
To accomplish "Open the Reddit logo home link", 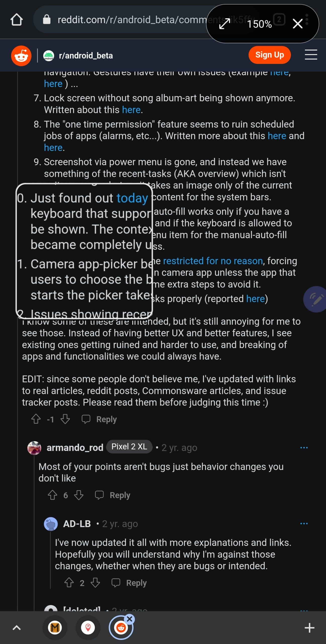I will [x=21, y=56].
